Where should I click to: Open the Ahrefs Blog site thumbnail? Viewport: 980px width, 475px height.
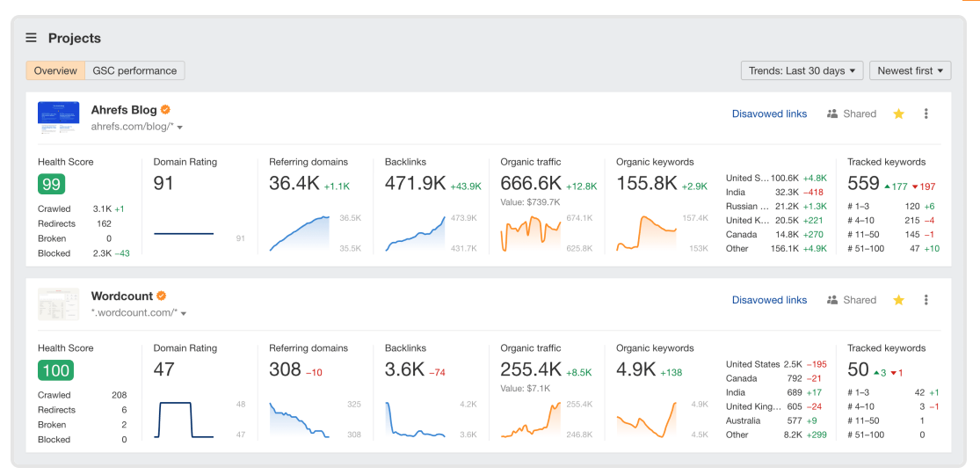pos(59,117)
